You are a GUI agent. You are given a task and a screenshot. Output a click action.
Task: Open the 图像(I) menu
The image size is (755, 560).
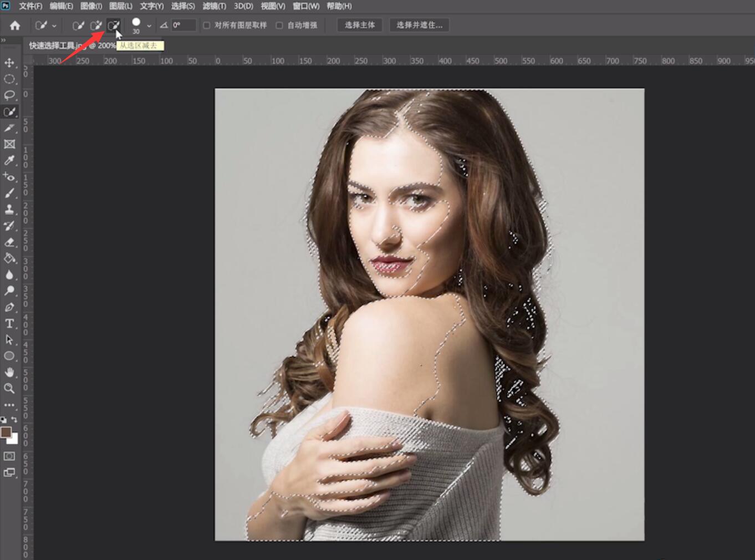pos(91,6)
